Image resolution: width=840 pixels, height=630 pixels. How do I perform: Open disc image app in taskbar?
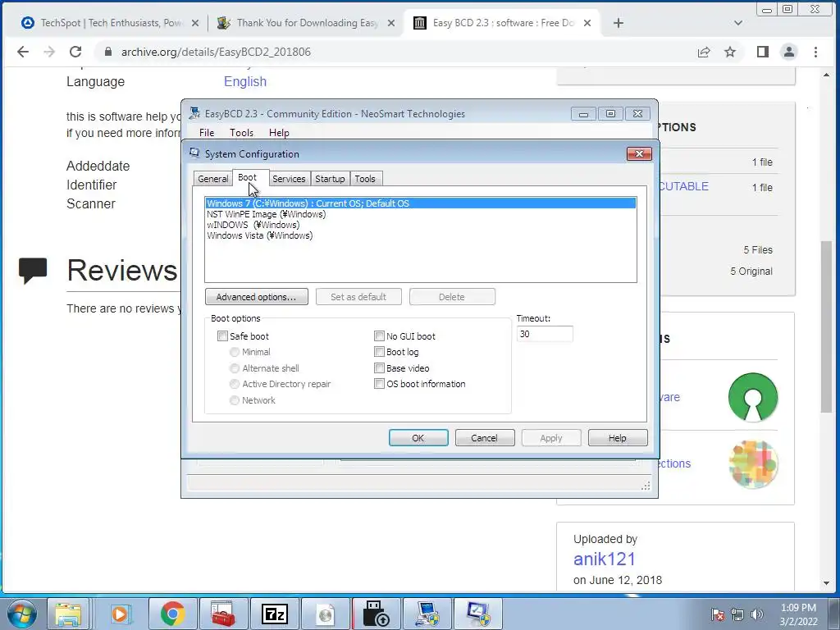325,614
